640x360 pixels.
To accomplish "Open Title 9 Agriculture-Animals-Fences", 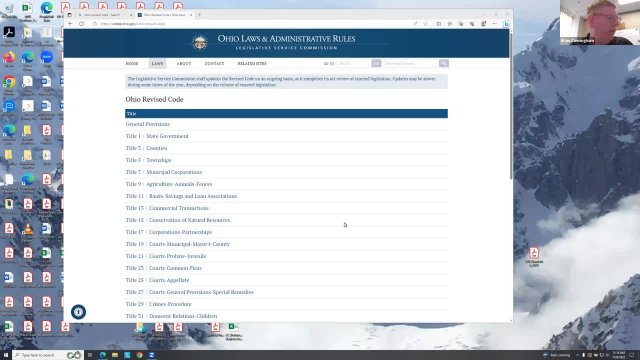I will [169, 184].
